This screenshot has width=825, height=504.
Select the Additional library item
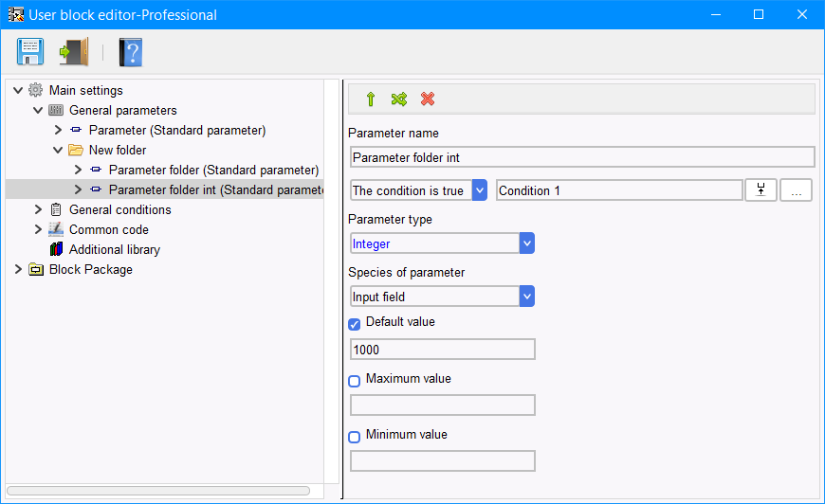click(x=114, y=250)
